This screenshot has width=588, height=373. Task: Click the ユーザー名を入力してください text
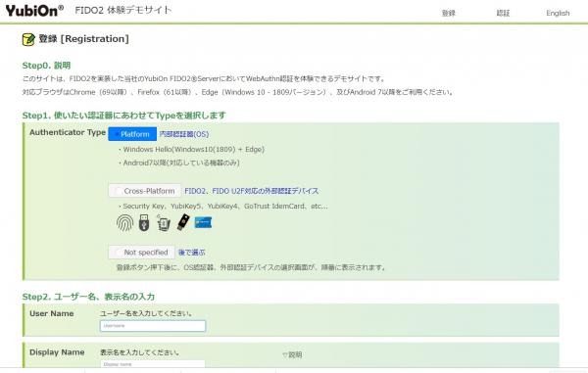(146, 313)
